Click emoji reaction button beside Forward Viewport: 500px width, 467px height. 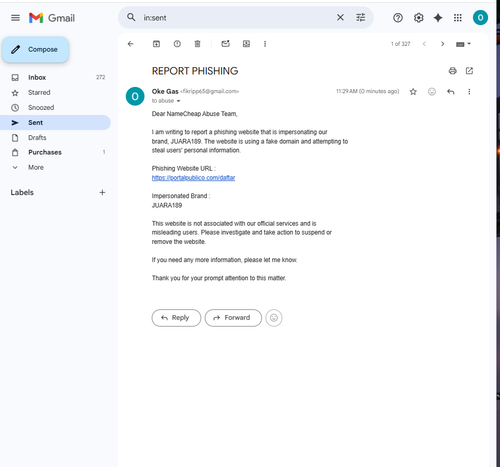274,318
